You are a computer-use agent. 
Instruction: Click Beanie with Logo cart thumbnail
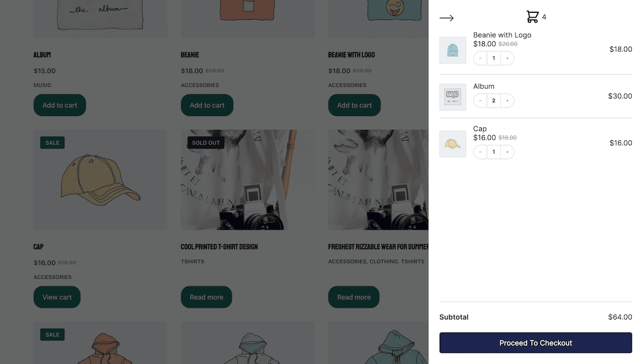pyautogui.click(x=453, y=50)
